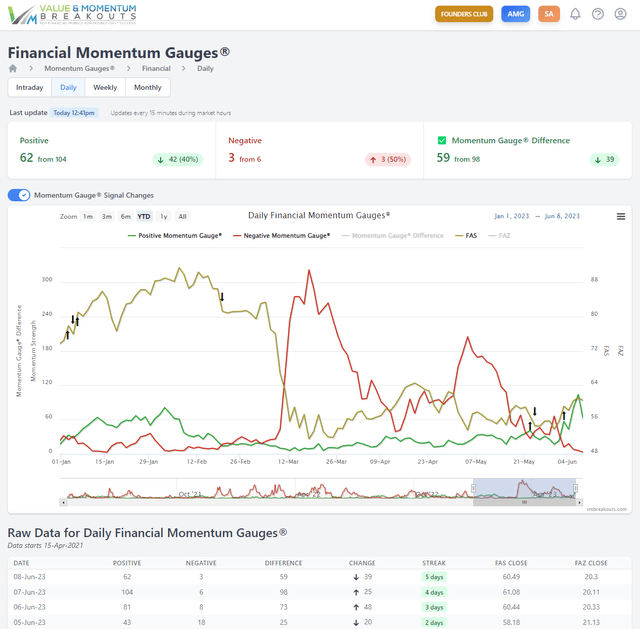The height and width of the screenshot is (629, 640).
Task: Click the FAZ CLOSE column header
Action: pos(591,563)
